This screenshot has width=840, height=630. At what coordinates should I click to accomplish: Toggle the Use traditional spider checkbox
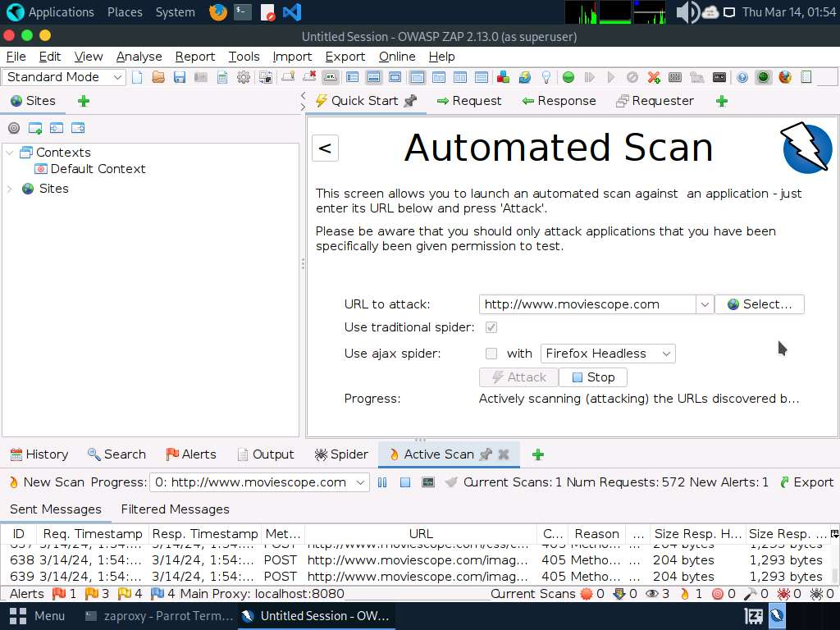[491, 327]
